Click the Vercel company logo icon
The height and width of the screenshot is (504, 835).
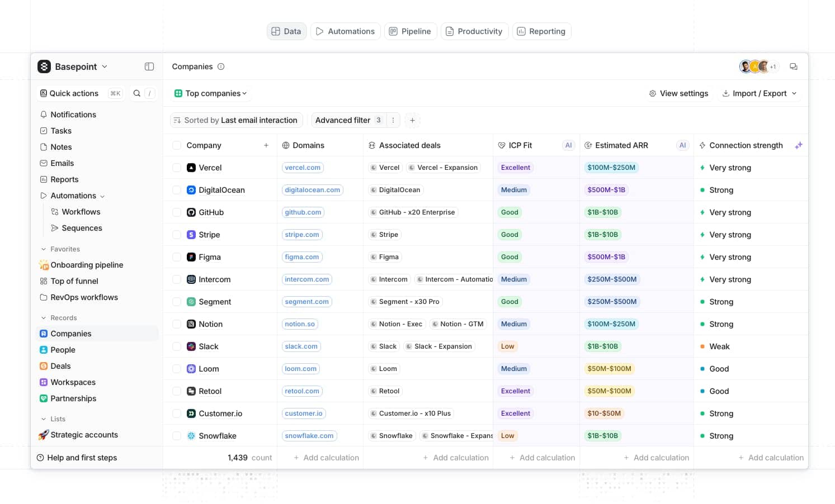pyautogui.click(x=191, y=168)
